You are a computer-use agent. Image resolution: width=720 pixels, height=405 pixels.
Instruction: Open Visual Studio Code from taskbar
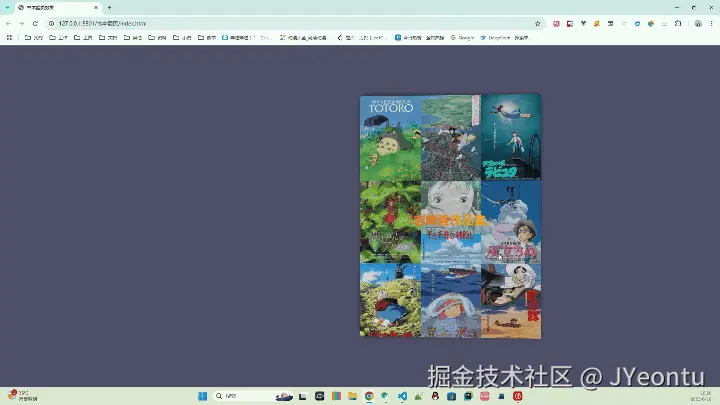pyautogui.click(x=402, y=396)
